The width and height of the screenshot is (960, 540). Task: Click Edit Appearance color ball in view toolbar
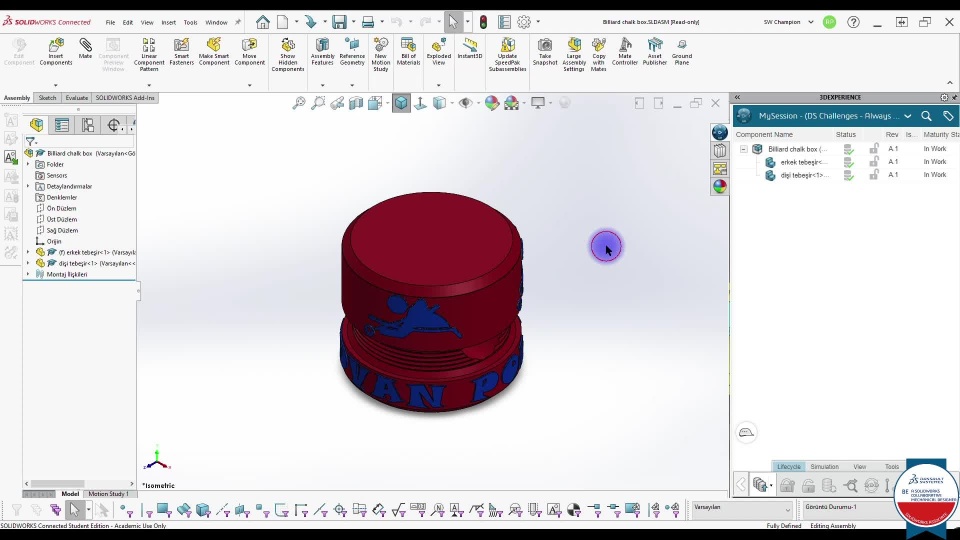pyautogui.click(x=492, y=103)
